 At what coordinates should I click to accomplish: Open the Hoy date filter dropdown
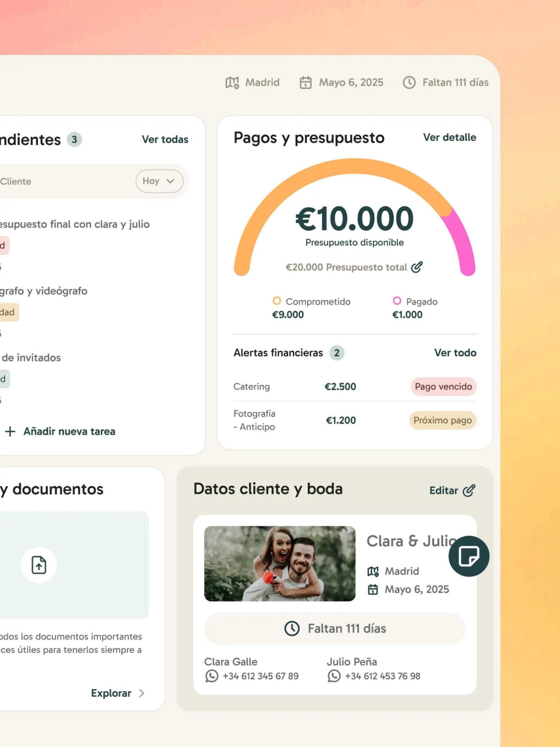[159, 181]
